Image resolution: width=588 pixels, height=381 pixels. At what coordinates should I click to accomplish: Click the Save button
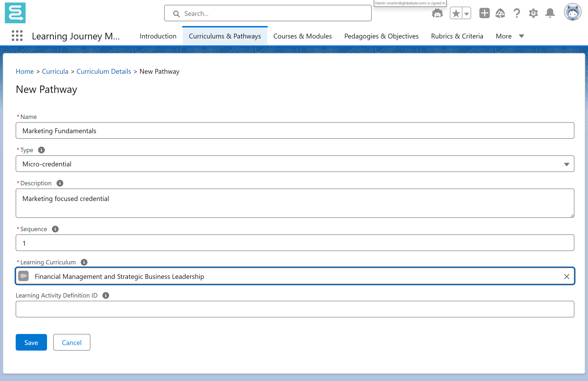31,343
